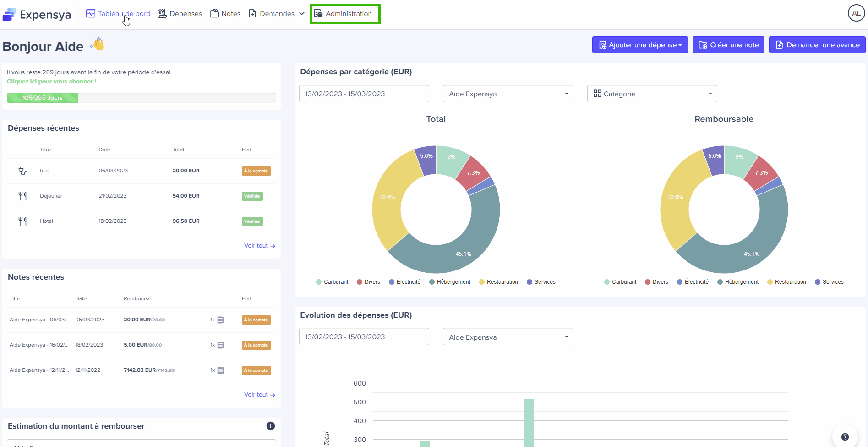Toggle Carburant legend in Total chart
Viewport: 868px width, 447px height.
coord(332,282)
